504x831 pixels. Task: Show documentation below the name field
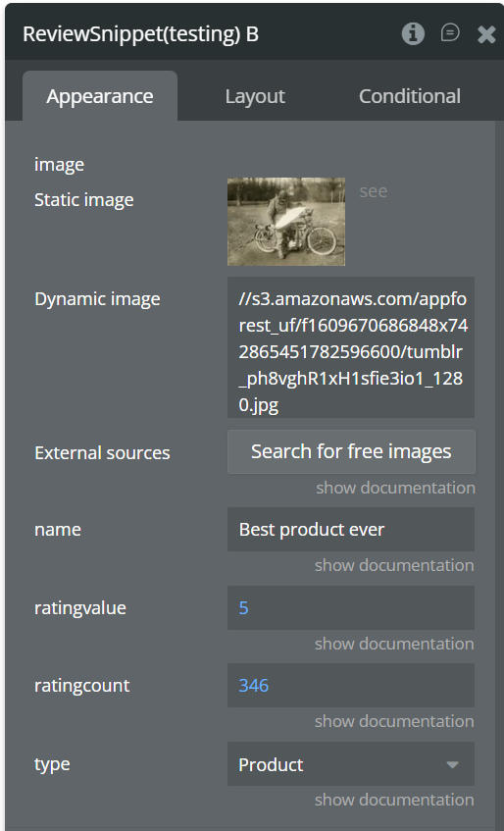pos(394,565)
